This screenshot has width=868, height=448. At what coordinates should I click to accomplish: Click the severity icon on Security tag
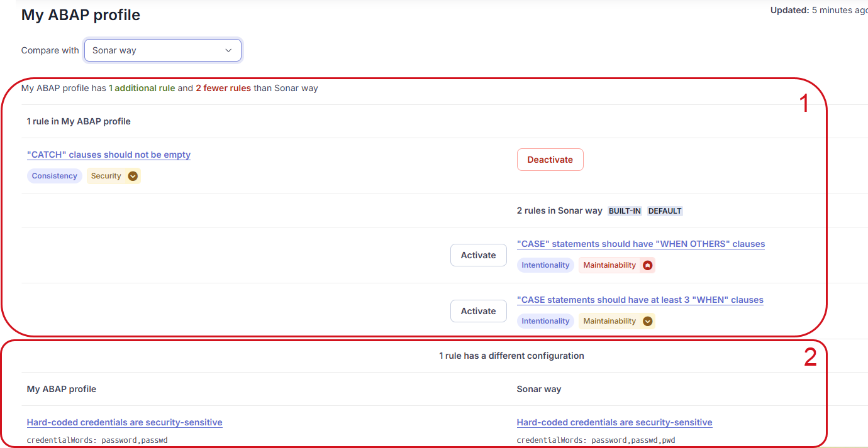pos(133,176)
